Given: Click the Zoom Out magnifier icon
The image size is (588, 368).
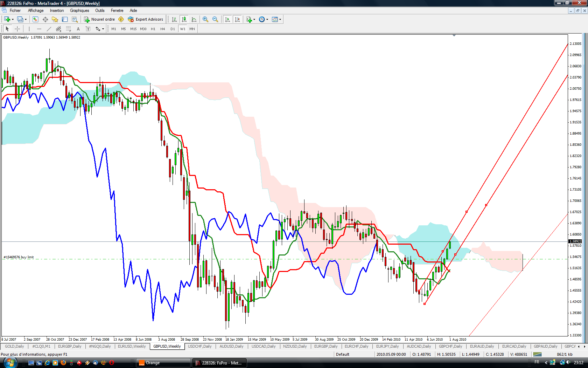Looking at the screenshot, I should [x=215, y=19].
